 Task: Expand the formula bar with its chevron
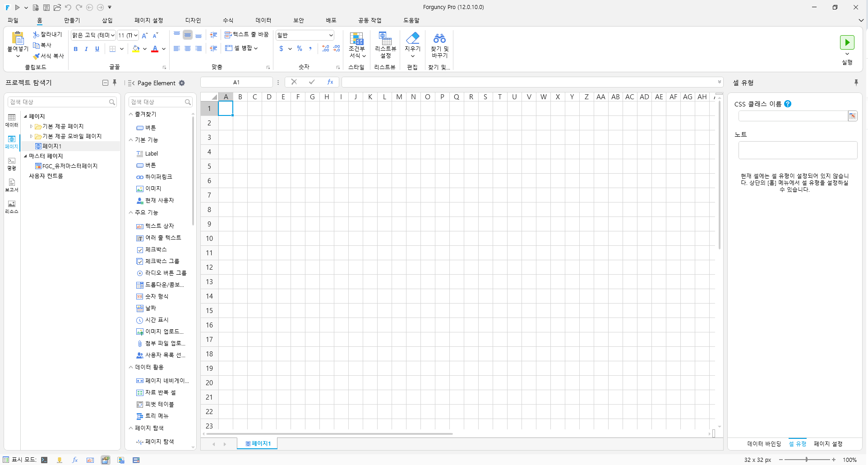click(719, 82)
